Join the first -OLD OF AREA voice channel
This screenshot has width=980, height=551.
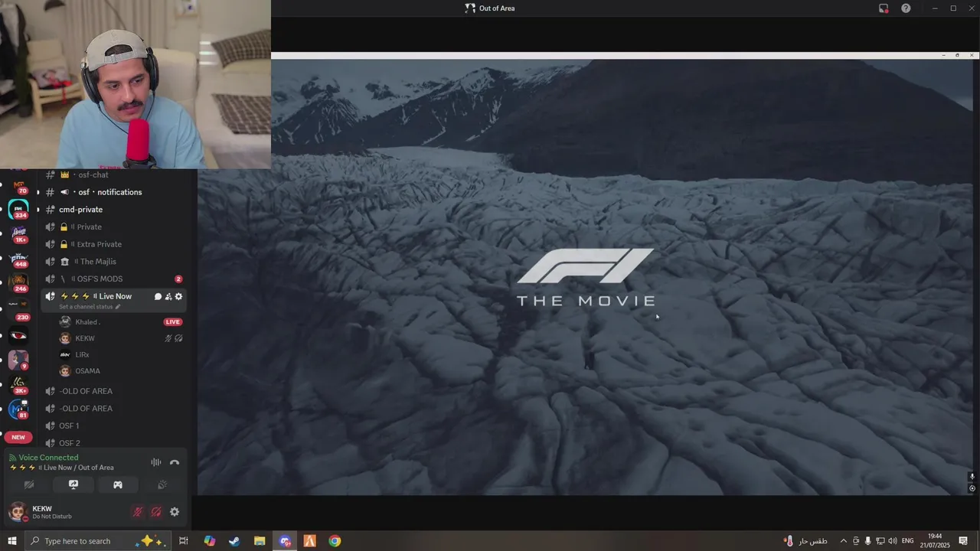coord(86,391)
